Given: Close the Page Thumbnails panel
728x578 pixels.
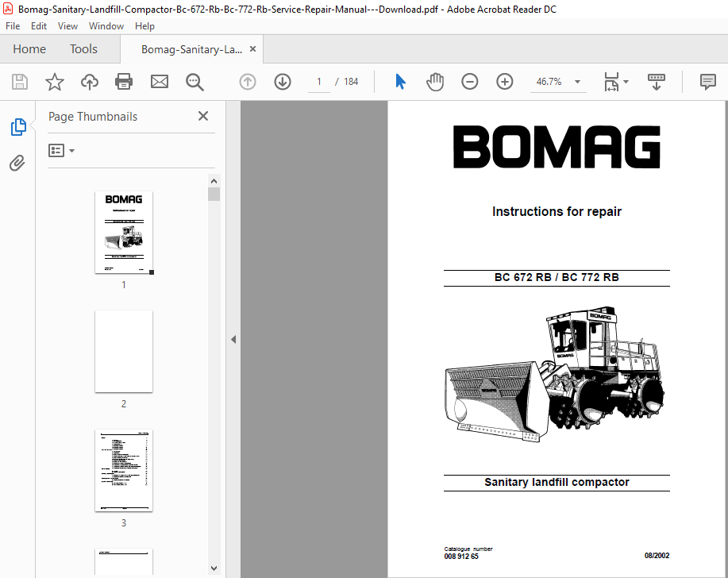Looking at the screenshot, I should click(203, 116).
